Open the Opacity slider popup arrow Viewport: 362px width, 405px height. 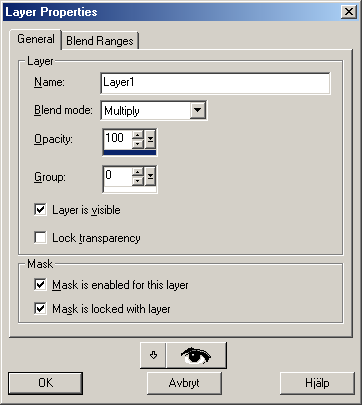[150, 139]
